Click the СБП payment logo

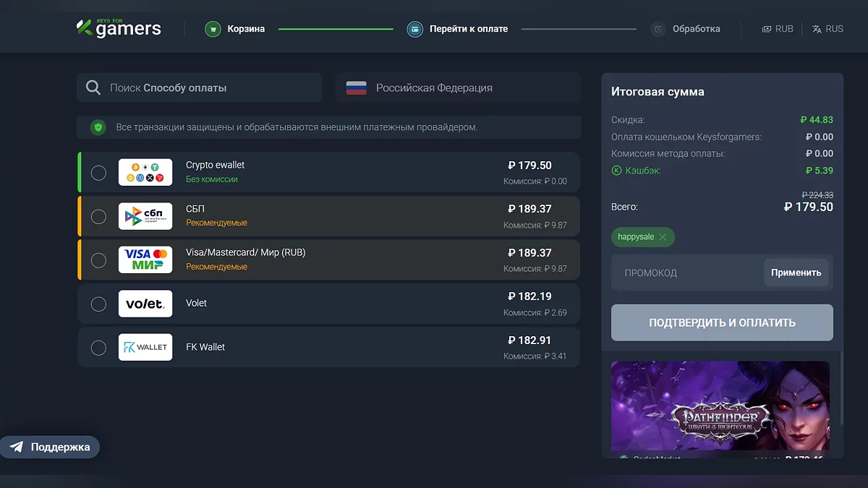[x=145, y=216]
